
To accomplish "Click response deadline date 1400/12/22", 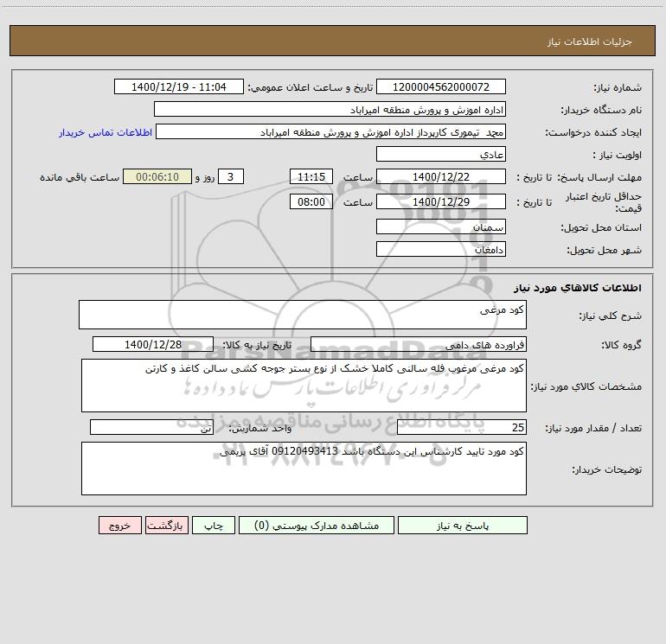I will tap(441, 176).
